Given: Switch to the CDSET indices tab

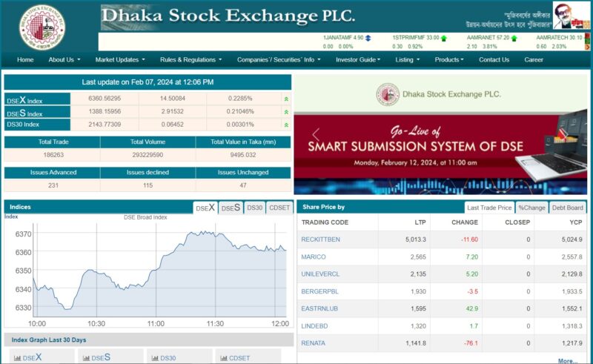Looking at the screenshot, I should point(279,208).
